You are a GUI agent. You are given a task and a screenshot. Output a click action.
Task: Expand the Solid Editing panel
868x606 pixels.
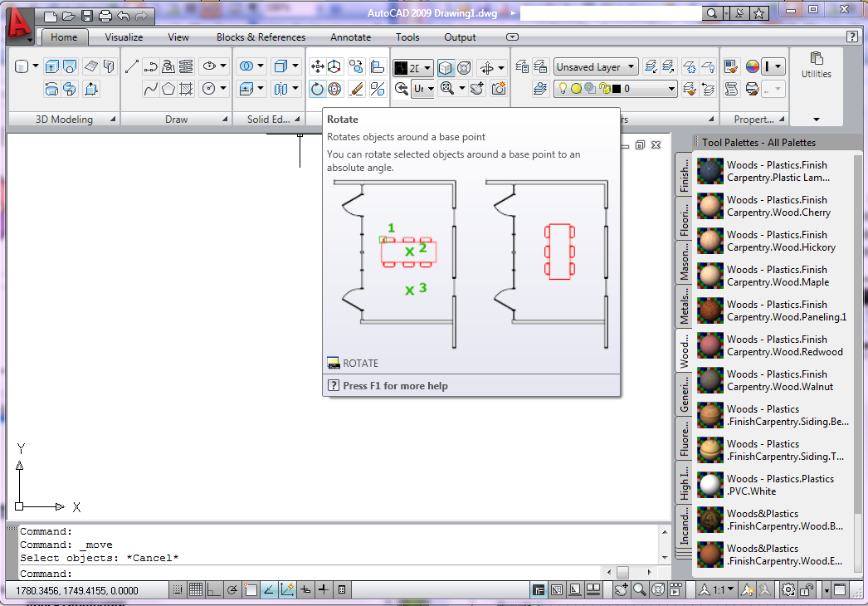click(x=297, y=119)
